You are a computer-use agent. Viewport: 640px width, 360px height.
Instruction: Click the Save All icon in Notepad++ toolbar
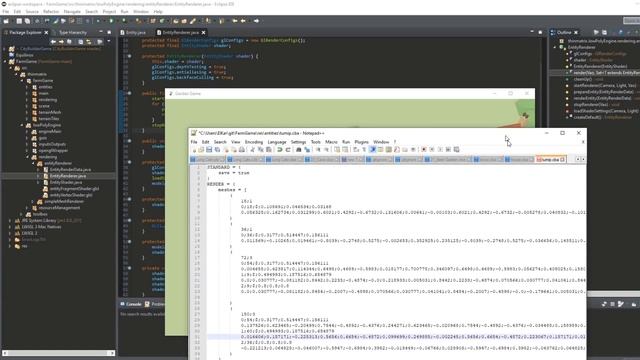coord(217,150)
